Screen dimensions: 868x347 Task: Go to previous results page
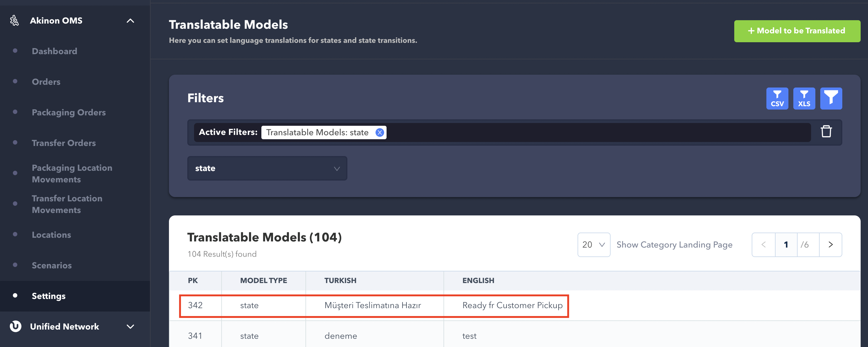(764, 244)
